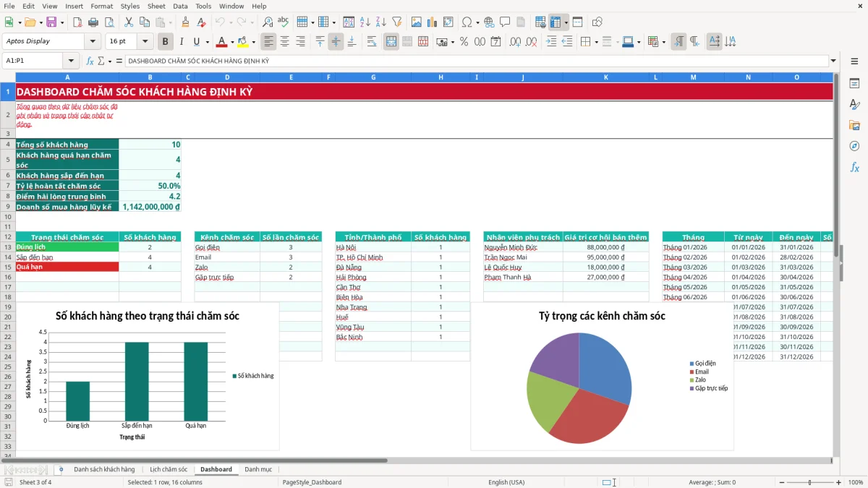The height and width of the screenshot is (488, 868).
Task: Toggle Print Preview icon
Action: coord(109,22)
